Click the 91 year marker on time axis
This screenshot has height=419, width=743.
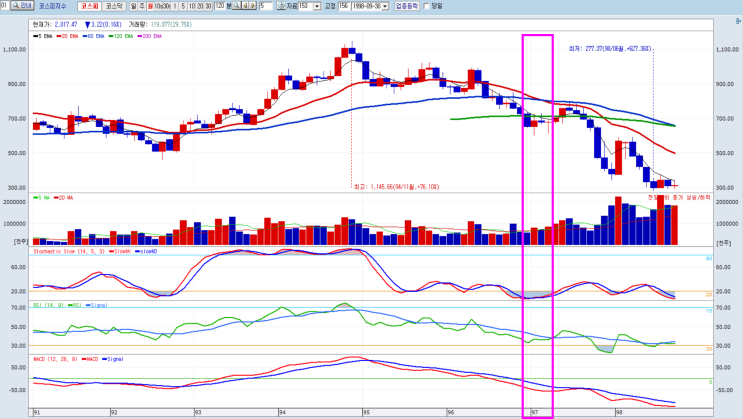point(37,412)
